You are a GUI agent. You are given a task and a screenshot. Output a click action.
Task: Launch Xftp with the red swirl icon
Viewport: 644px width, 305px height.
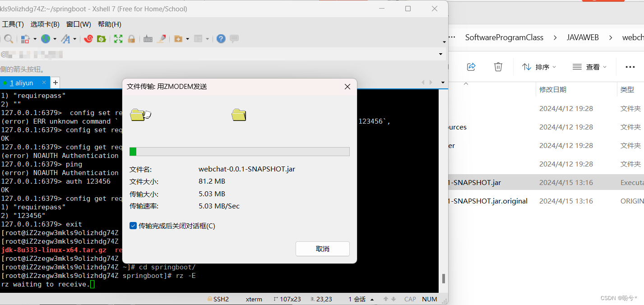(x=88, y=39)
